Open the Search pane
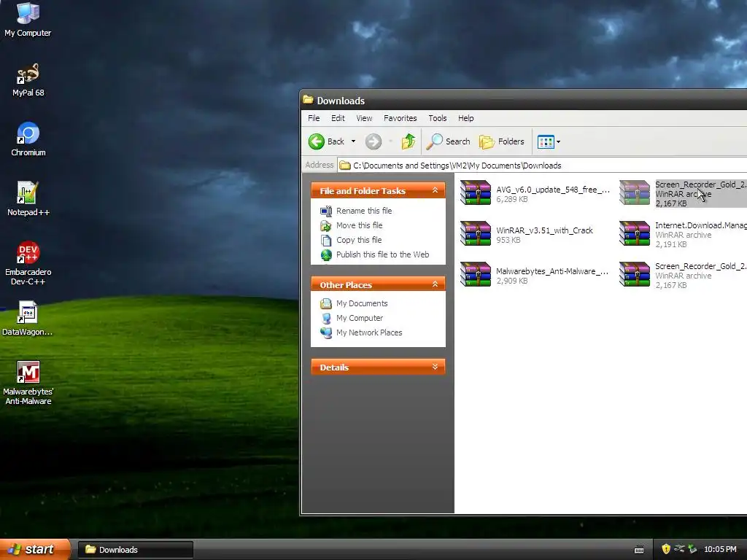The width and height of the screenshot is (747, 560). [x=448, y=141]
